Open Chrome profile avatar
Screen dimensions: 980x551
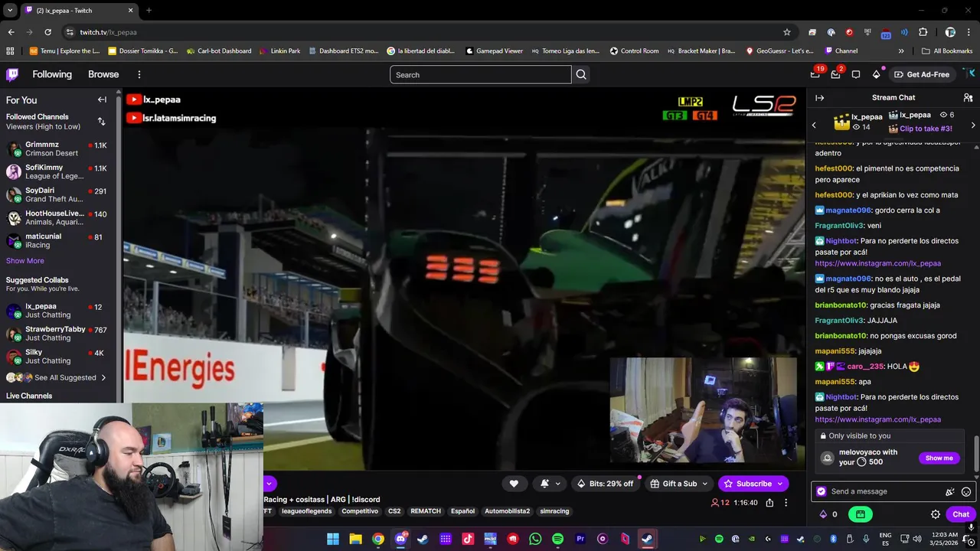950,32
